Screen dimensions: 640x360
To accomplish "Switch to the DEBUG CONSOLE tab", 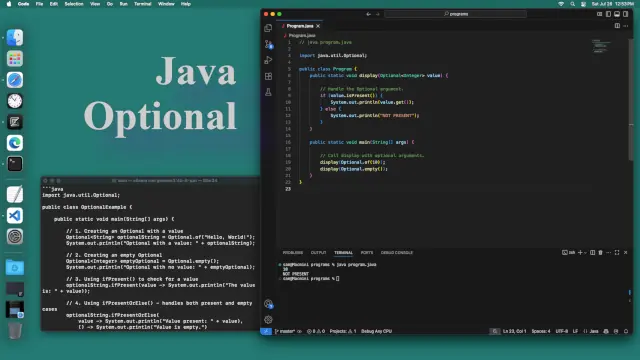I will (x=397, y=253).
